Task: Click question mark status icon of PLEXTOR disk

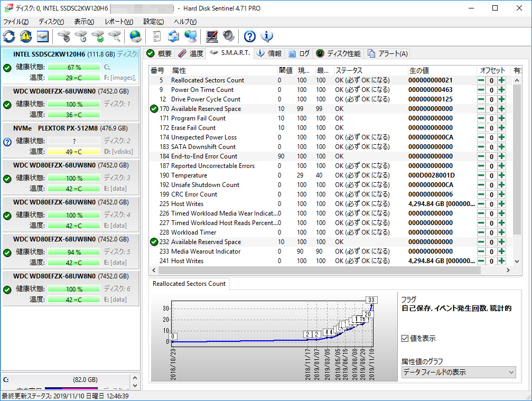Action: point(7,142)
